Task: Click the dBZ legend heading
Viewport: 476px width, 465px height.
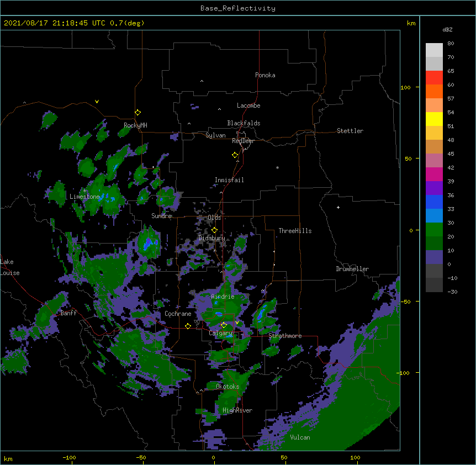Action: click(x=447, y=30)
